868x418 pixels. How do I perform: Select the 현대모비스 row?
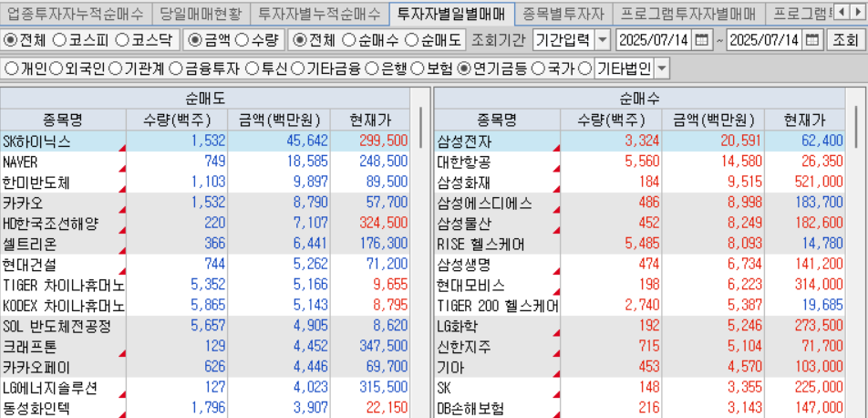tap(640, 285)
